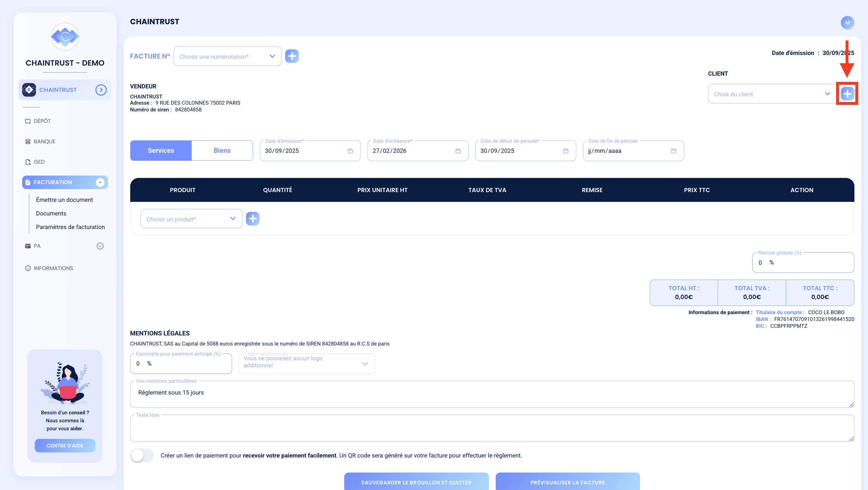The width and height of the screenshot is (868, 490).
Task: Select the Services tab
Action: [x=161, y=150]
